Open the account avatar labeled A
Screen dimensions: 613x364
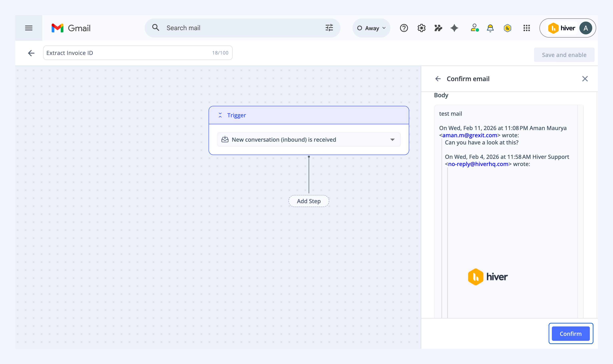pyautogui.click(x=585, y=28)
